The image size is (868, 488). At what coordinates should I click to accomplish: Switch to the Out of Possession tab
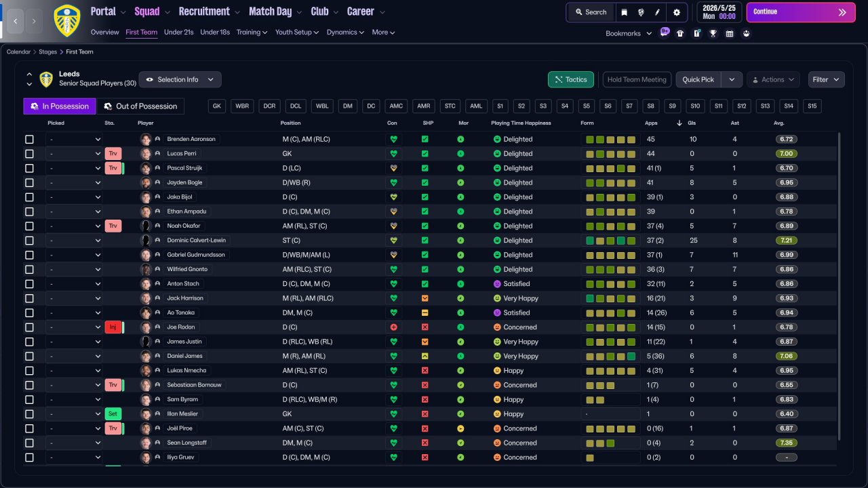pos(140,106)
